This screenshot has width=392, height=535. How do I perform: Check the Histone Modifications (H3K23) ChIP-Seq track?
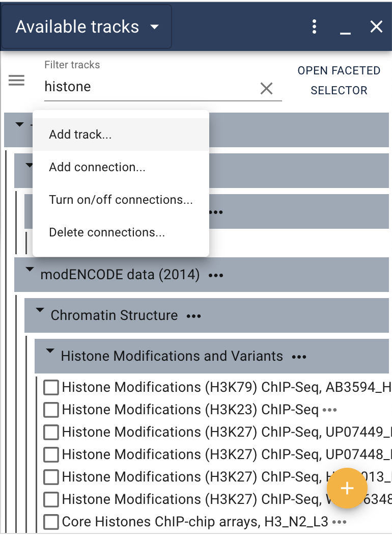(51, 410)
